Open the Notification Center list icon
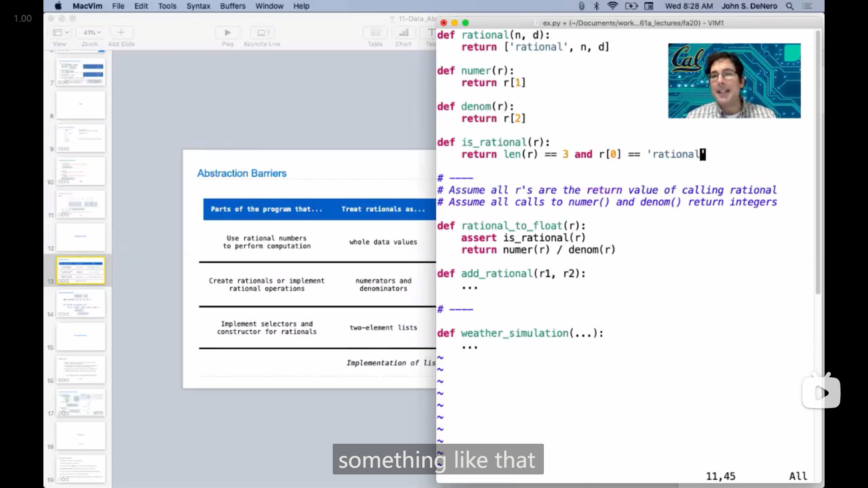Viewport: 868px width, 488px height. 807,6
